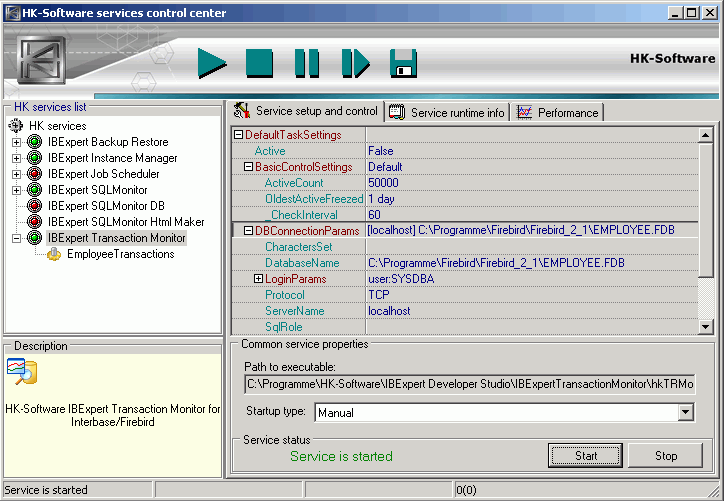This screenshot has height=501, width=724.
Task: Collapse IBExpert Transaction Monitor tree node
Action: click(16, 238)
